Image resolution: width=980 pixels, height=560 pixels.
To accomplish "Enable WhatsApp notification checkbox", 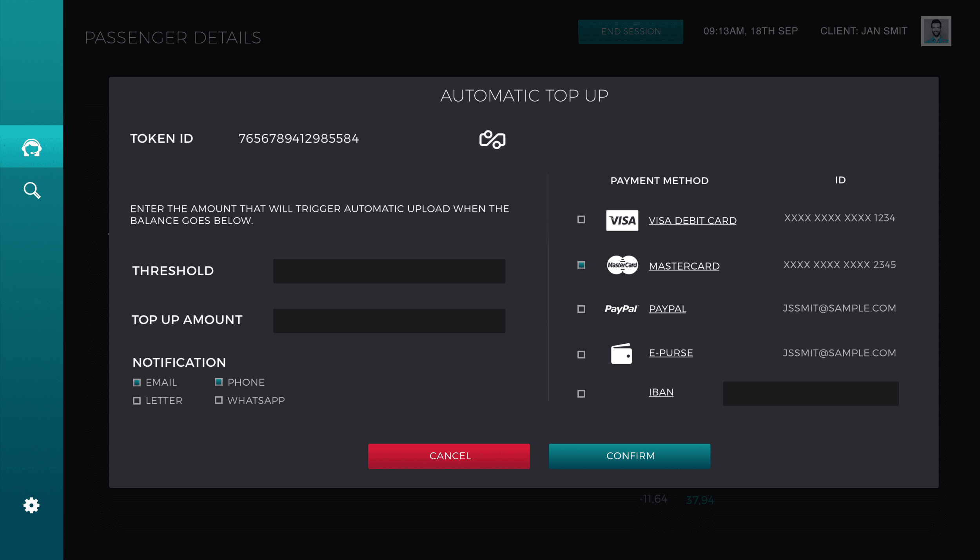I will pyautogui.click(x=219, y=400).
